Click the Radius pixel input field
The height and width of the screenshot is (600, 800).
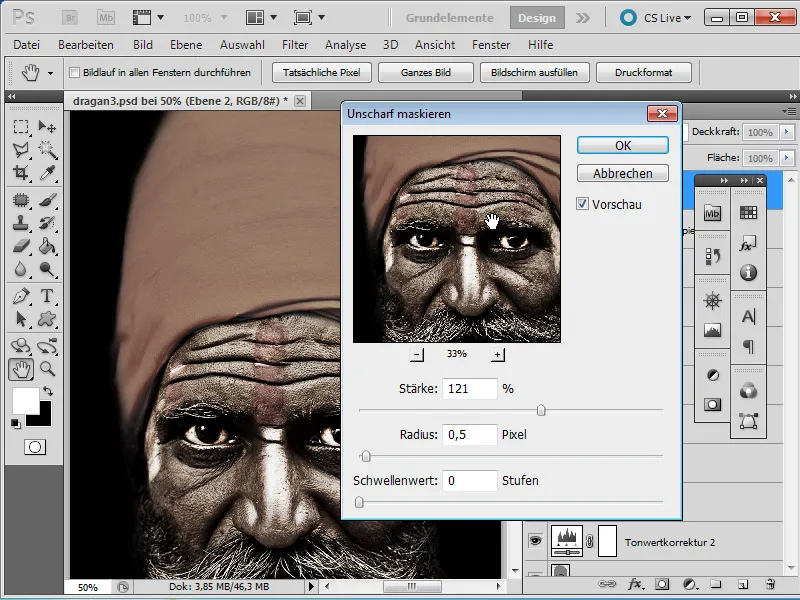469,435
